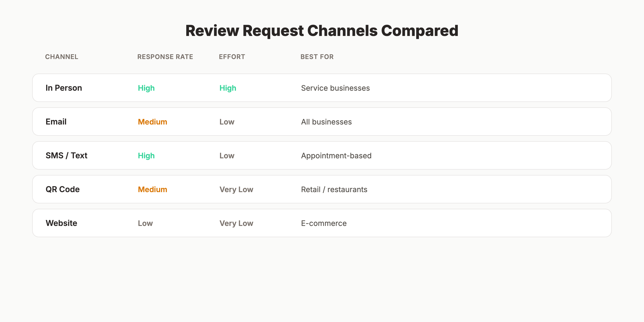Select the In Person row
This screenshot has width=644, height=322.
pyautogui.click(x=321, y=88)
